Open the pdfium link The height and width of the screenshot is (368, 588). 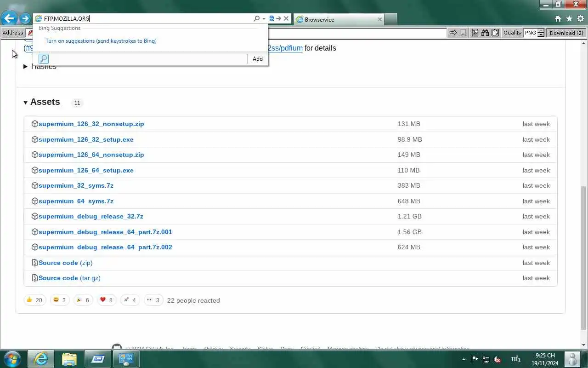[285, 48]
